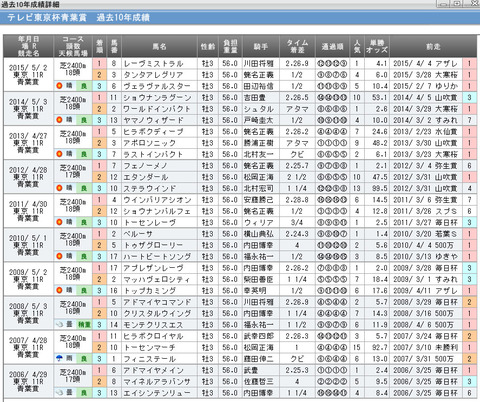480x402 pixels.
Task: Click the cloudy weather icon in the 2008 race
Action: click(59, 324)
